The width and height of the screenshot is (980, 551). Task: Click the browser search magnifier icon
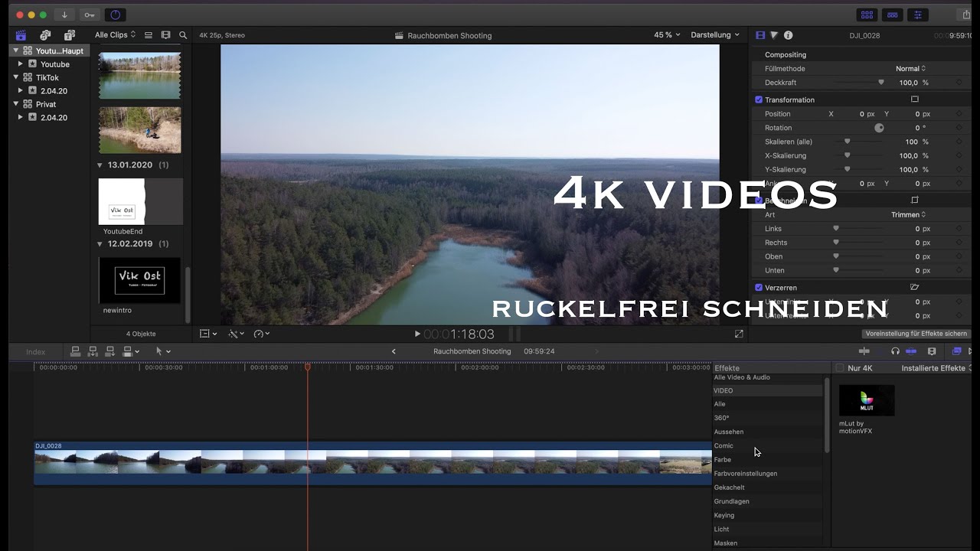click(x=183, y=35)
